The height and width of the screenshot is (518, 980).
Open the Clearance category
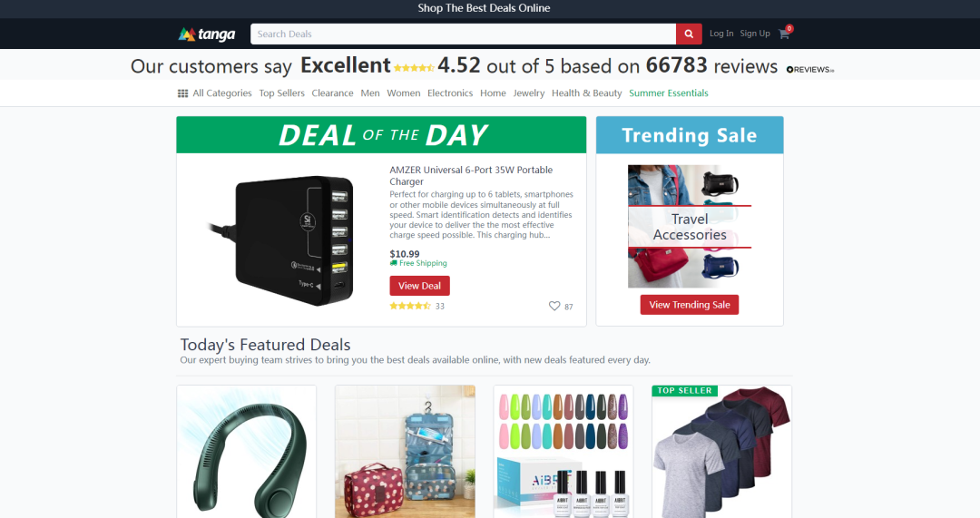click(332, 93)
